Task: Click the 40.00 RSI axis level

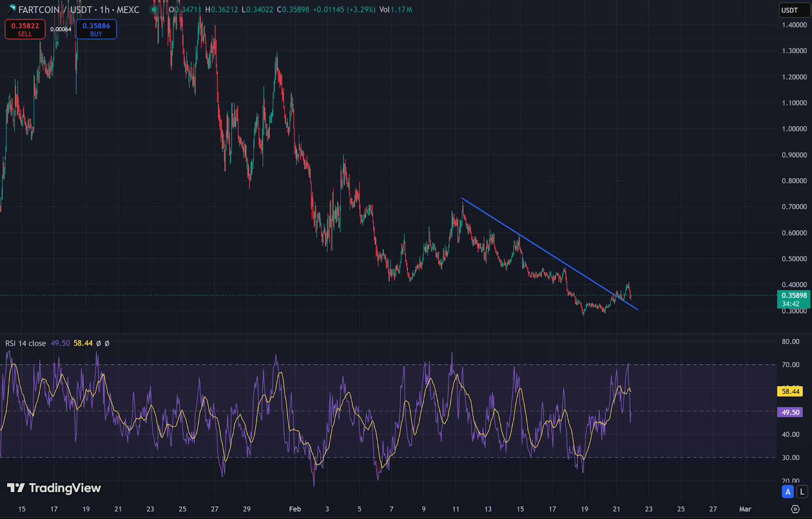Action: pos(791,435)
